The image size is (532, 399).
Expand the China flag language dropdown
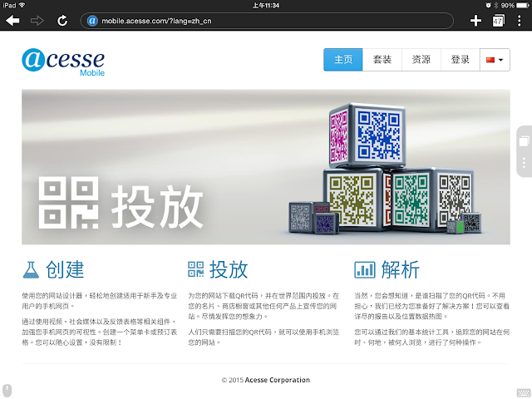(x=495, y=60)
